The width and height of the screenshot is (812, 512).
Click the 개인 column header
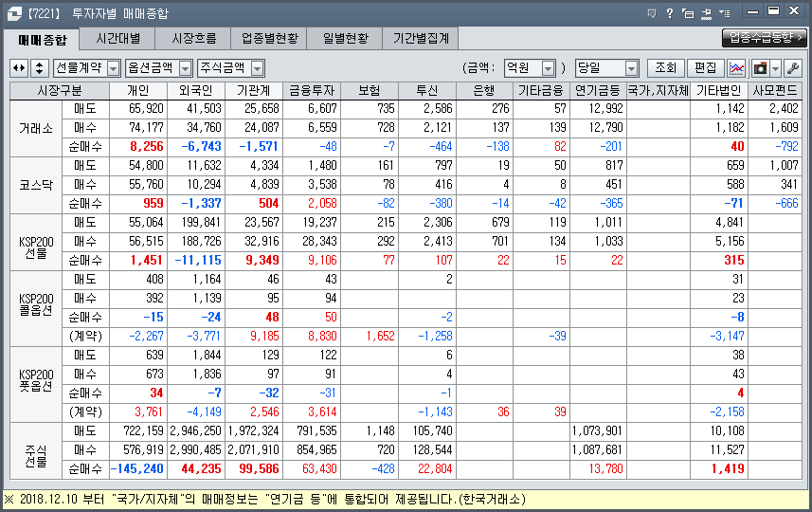click(x=138, y=91)
